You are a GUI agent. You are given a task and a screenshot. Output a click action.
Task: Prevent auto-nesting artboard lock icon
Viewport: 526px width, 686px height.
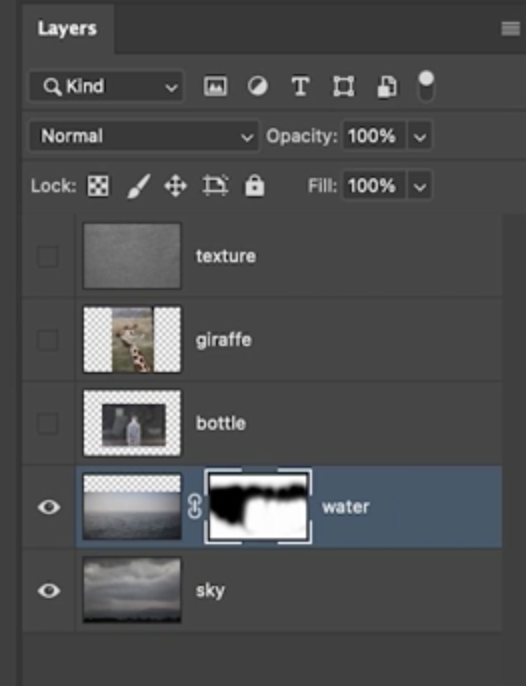(215, 186)
